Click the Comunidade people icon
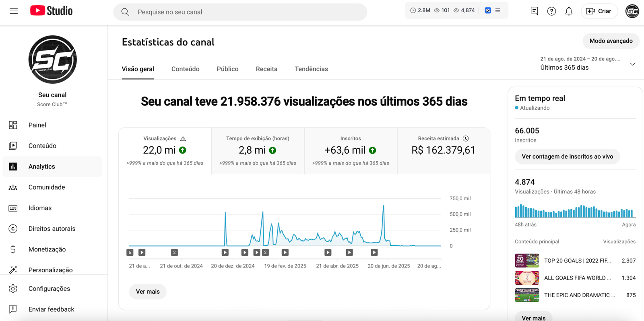Image resolution: width=644 pixels, height=321 pixels. pos(13,187)
